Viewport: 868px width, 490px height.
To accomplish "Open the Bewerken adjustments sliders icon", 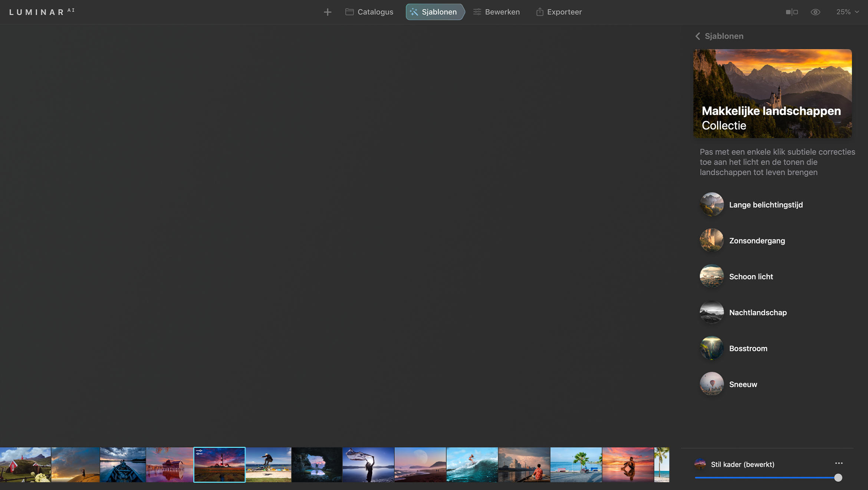I will point(477,12).
